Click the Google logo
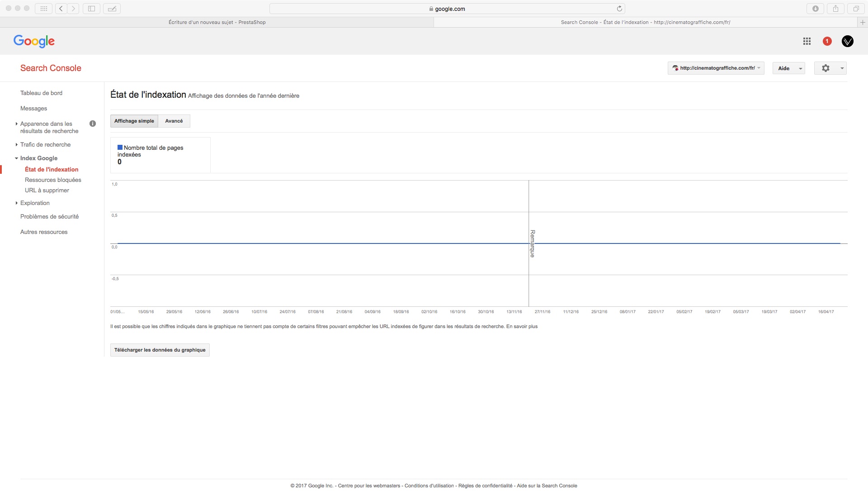Image resolution: width=868 pixels, height=491 pixels. (x=34, y=41)
